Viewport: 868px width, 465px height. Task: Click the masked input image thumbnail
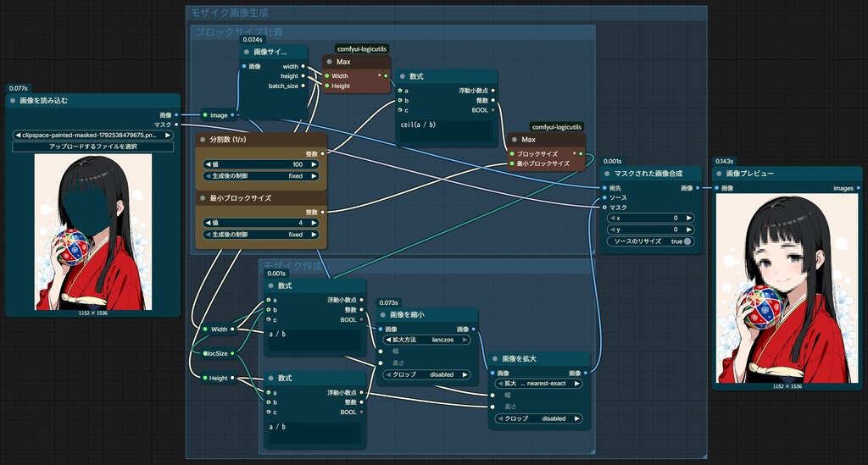(93, 232)
